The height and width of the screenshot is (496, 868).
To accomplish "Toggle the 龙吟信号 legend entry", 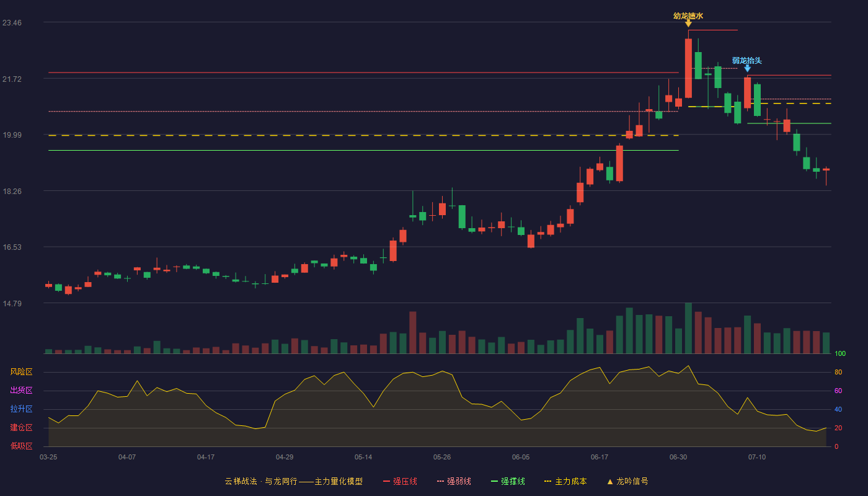I will click(x=627, y=481).
